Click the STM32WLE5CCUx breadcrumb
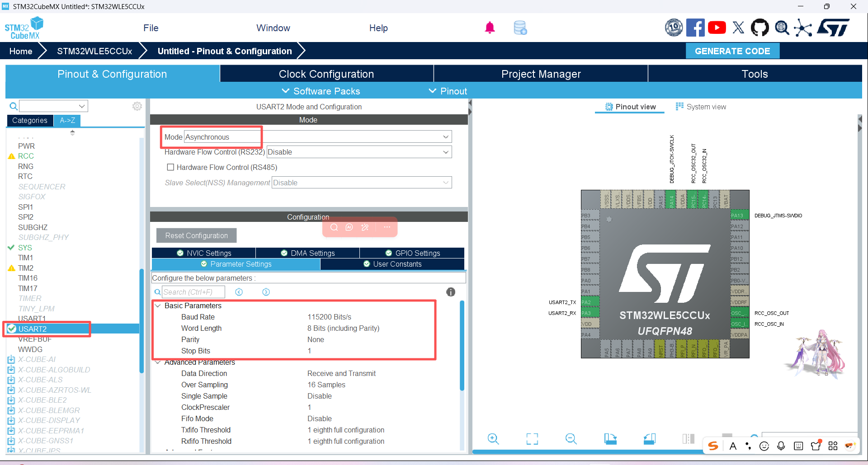 click(94, 51)
